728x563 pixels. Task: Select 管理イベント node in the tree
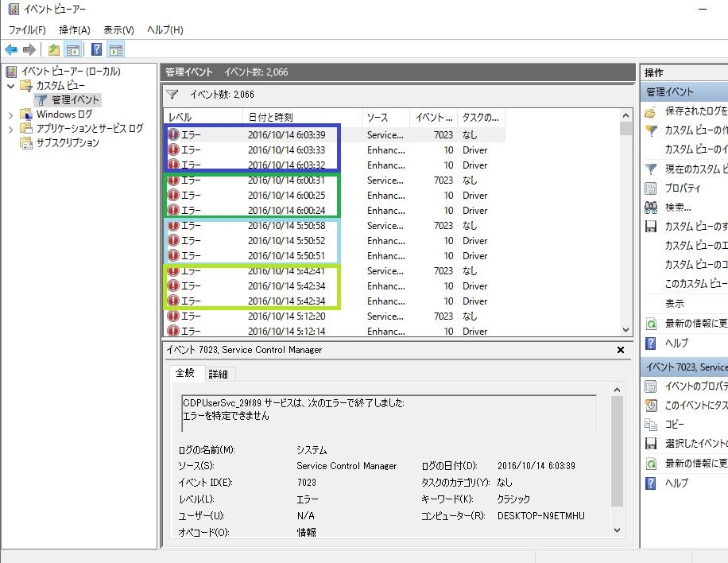(76, 100)
